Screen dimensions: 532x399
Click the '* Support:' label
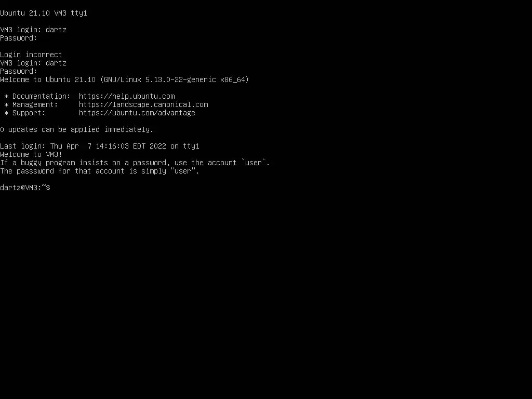coord(25,113)
